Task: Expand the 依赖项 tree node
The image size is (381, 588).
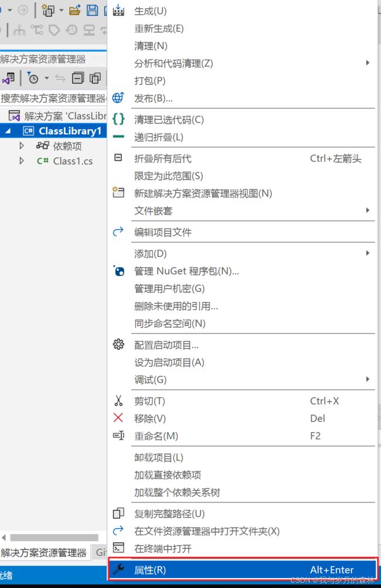Action: (21, 145)
